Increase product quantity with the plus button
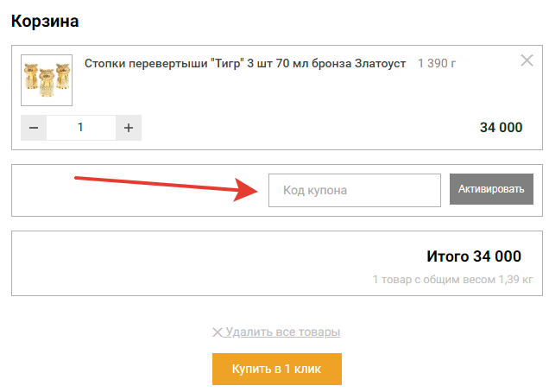This screenshot has width=549, height=392. (129, 128)
